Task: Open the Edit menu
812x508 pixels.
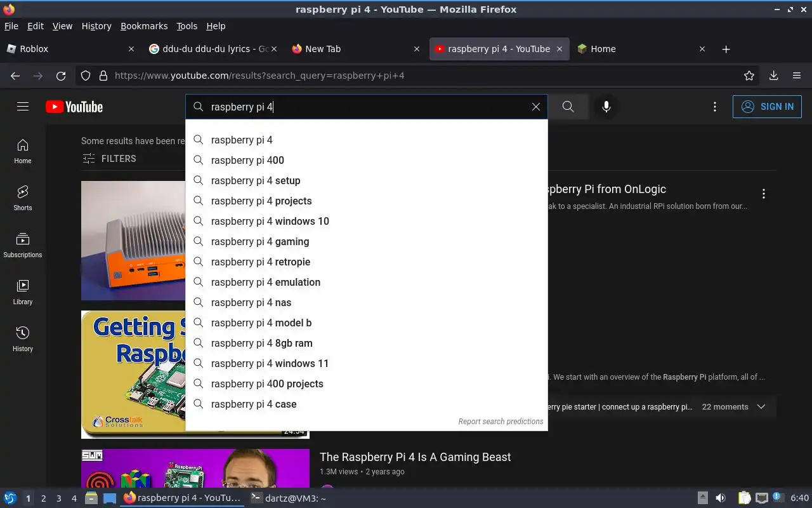Action: click(36, 26)
